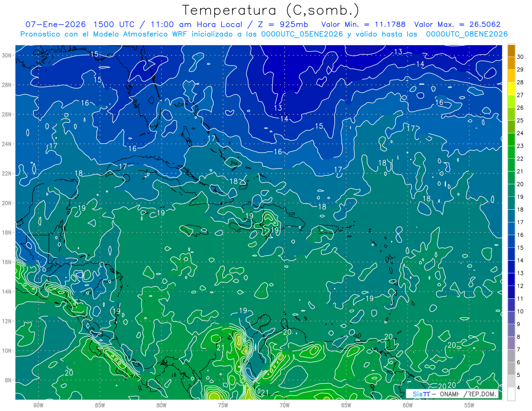532x411 pixels.
Task: Click the dark blue color bar segment between 12 and 13
Action: pos(511,280)
